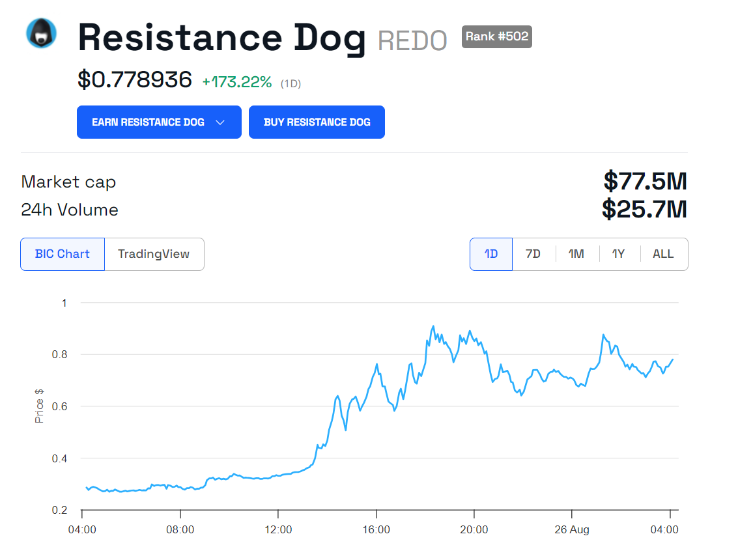Select the 7D time range
This screenshot has height=560, width=753.
point(533,254)
